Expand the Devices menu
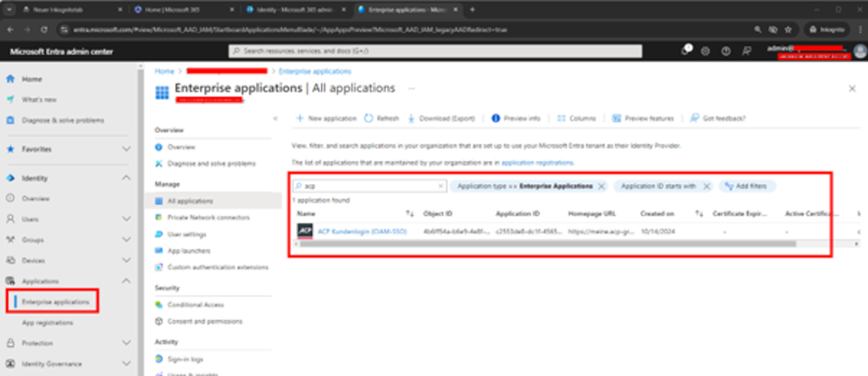868x376 pixels. pyautogui.click(x=126, y=260)
